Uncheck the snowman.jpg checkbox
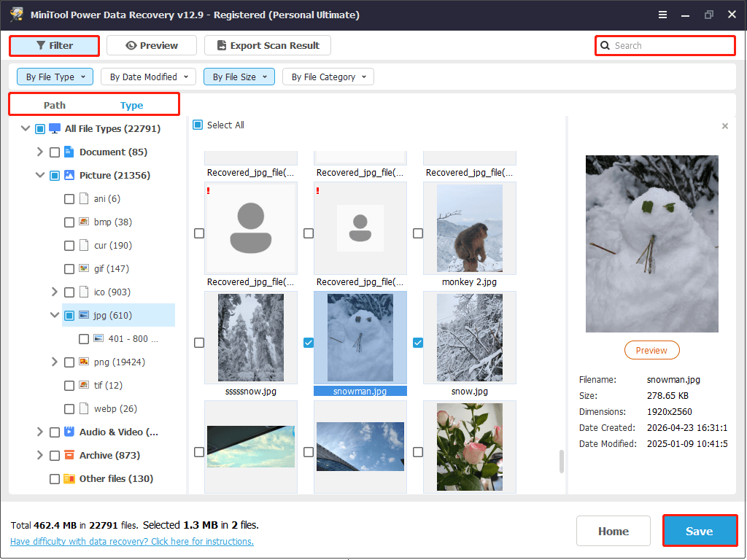This screenshot has height=560, width=747. pos(309,343)
